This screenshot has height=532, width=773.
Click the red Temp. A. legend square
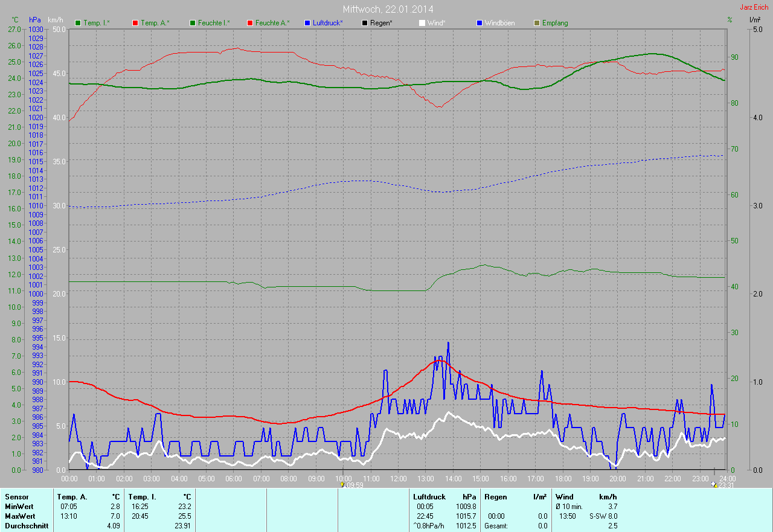135,23
